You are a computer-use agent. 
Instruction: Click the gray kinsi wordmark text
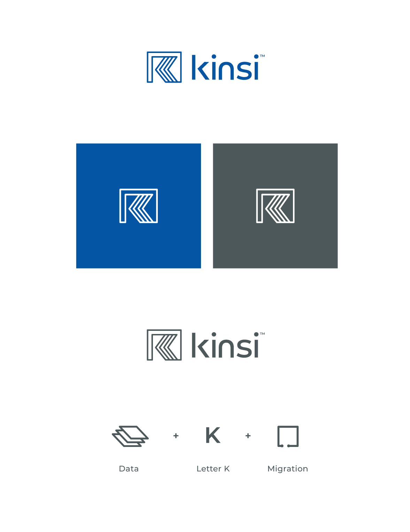point(225,345)
